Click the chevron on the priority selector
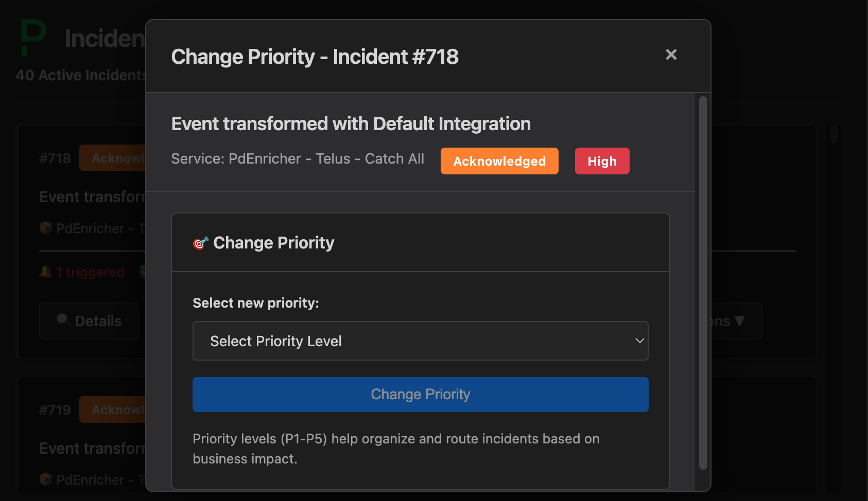868x501 pixels. click(639, 341)
